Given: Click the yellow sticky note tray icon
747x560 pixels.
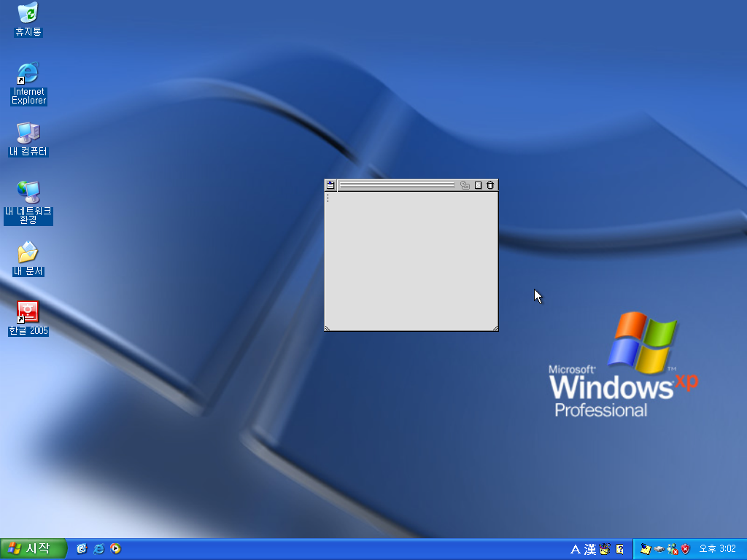Looking at the screenshot, I should pyautogui.click(x=646, y=550).
